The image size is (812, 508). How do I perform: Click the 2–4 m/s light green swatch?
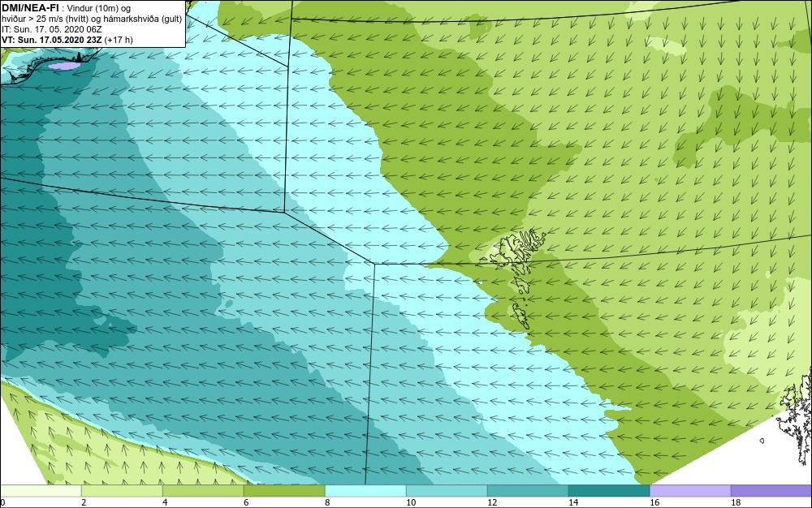(123, 490)
